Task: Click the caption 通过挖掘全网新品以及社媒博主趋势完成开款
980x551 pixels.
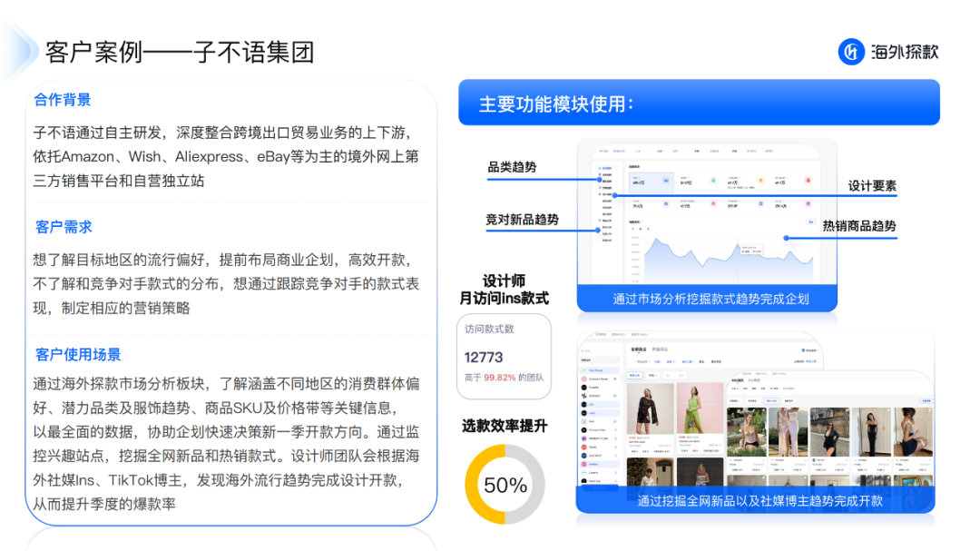Action: [x=760, y=501]
